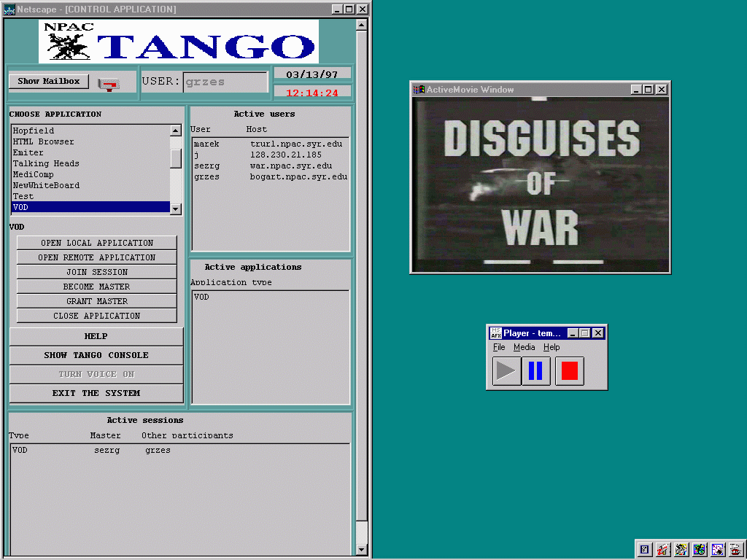Viewport: 747px width, 560px height.
Task: Select Hopfield in the application list
Action: [90, 131]
